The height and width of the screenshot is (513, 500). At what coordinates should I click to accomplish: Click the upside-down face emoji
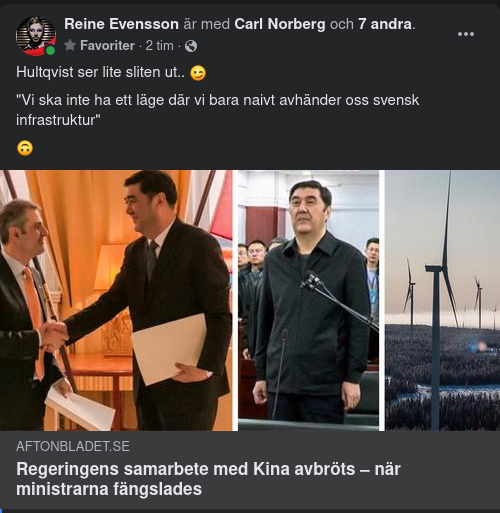[25, 148]
